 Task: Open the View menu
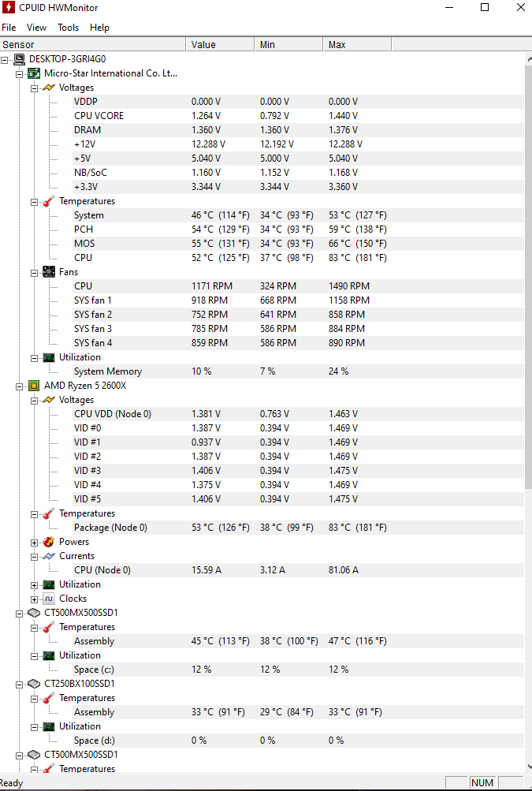[36, 27]
